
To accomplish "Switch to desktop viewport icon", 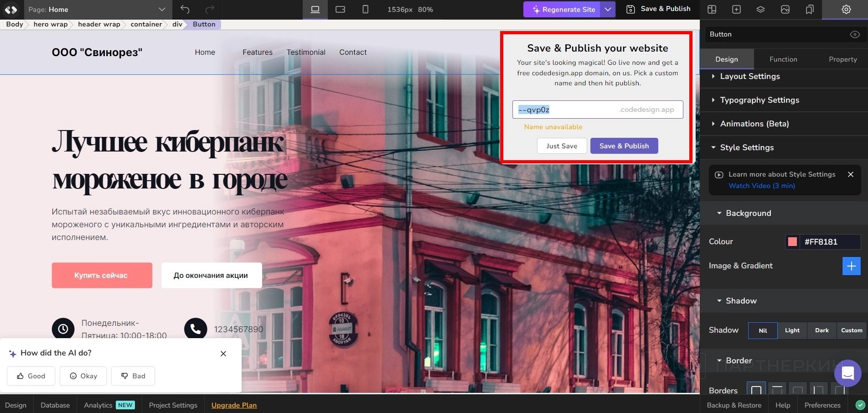I will coord(315,9).
